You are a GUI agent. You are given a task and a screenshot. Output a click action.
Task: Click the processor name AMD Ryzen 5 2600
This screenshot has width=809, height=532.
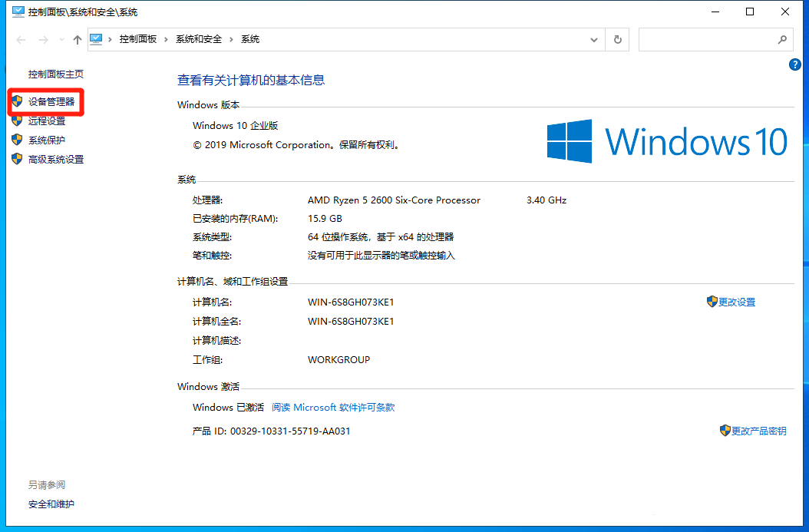point(394,200)
